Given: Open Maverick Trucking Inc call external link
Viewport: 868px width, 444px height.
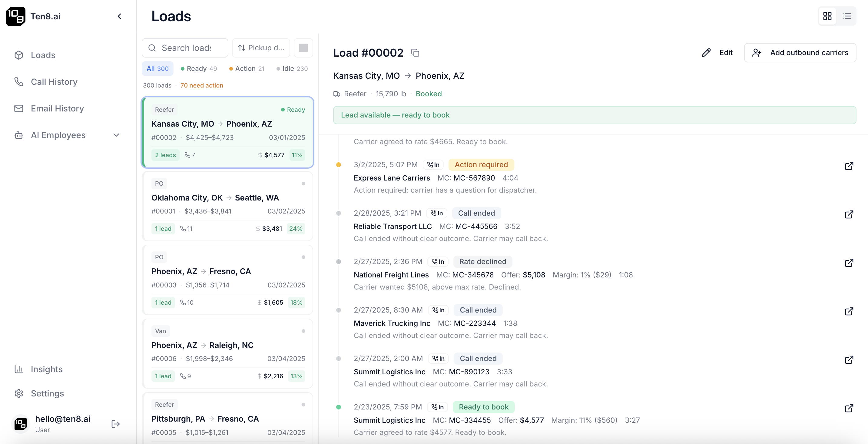Looking at the screenshot, I should pos(849,311).
